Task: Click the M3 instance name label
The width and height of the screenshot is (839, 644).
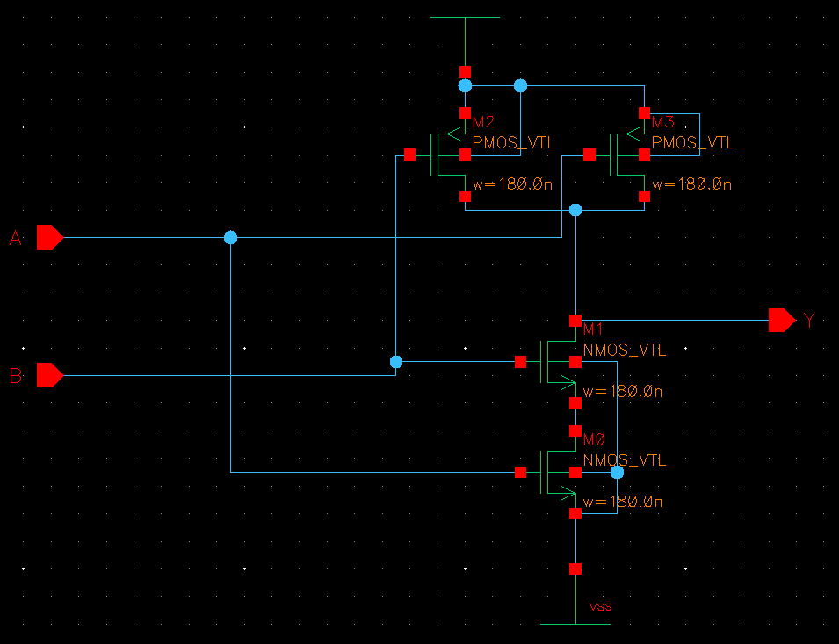Action: (662, 122)
